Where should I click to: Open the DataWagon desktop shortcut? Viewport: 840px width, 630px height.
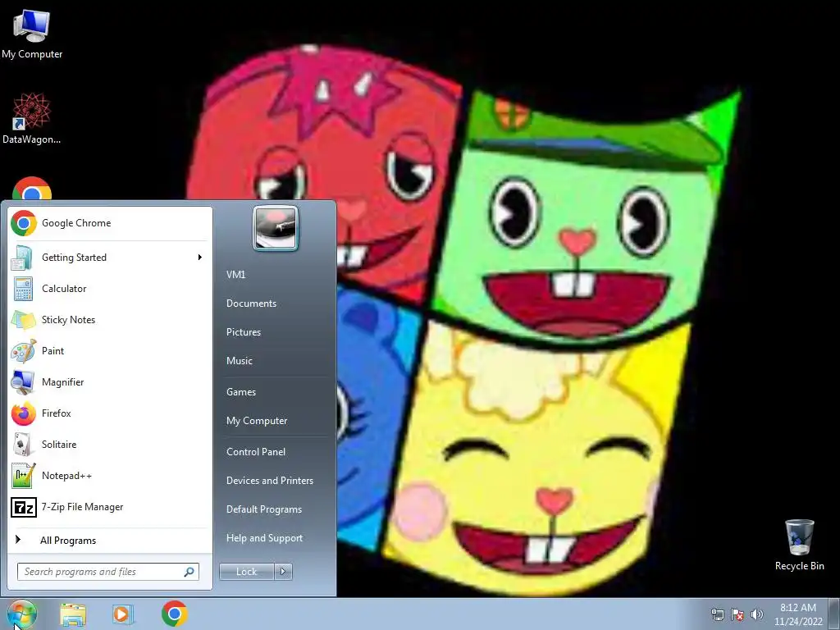click(x=32, y=118)
